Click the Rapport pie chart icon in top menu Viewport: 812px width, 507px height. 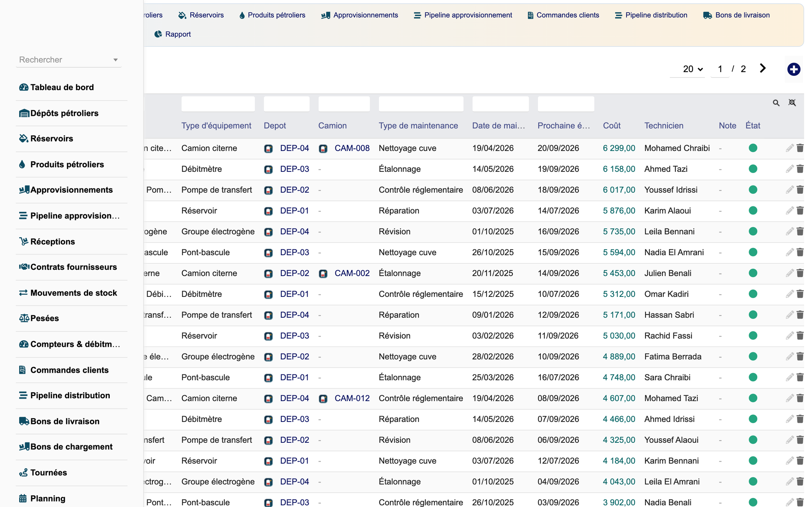pos(158,34)
